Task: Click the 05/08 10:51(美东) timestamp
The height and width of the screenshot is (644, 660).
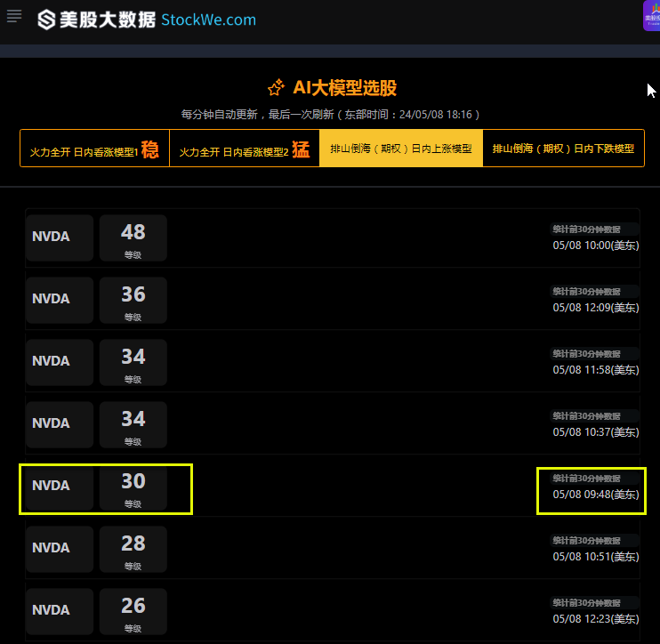Action: tap(596, 557)
